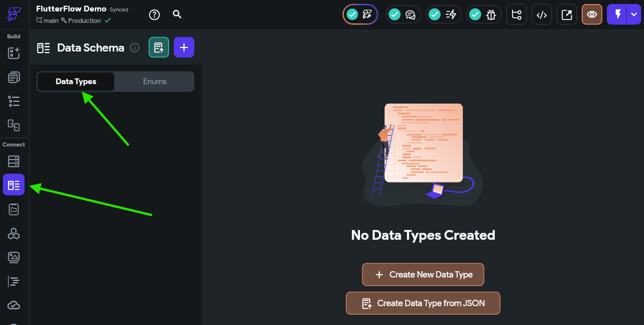Open the Widget Tree icon in sidebar

tap(14, 101)
